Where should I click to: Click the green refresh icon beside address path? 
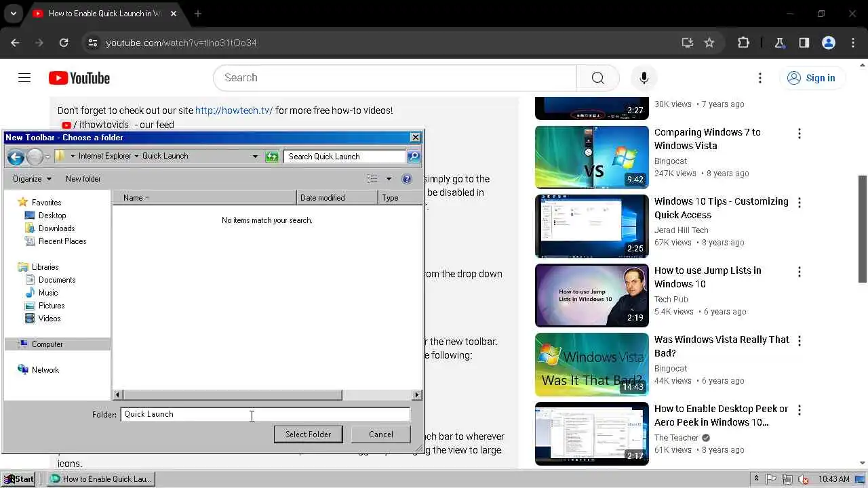click(272, 157)
